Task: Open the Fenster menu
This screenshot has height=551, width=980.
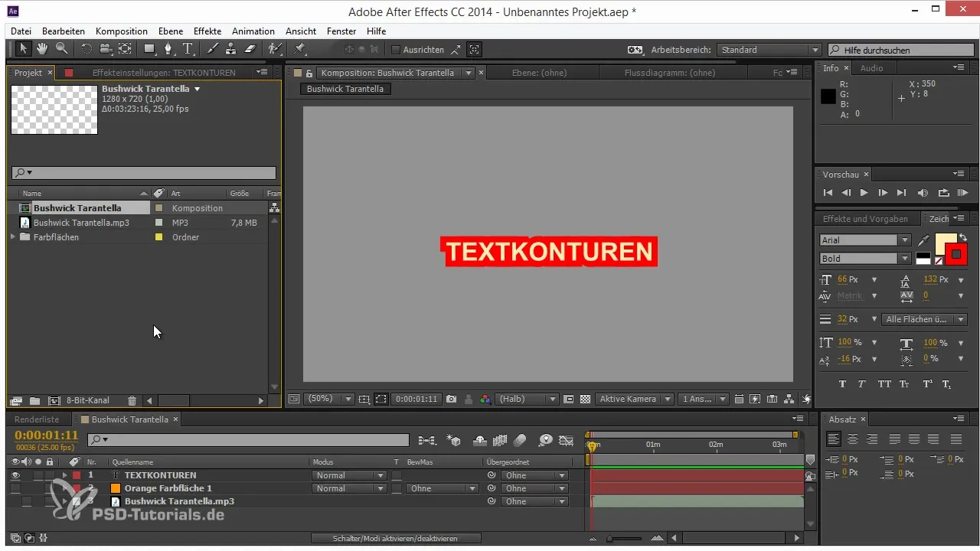Action: coord(341,31)
